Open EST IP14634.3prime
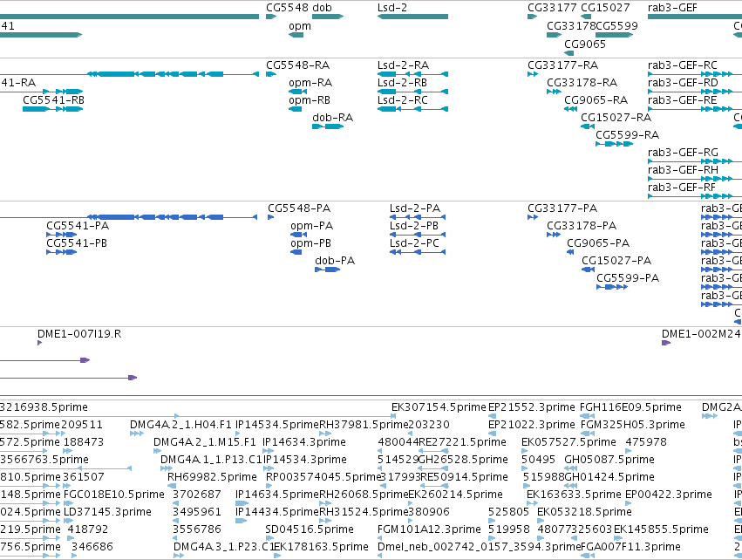 point(304,442)
